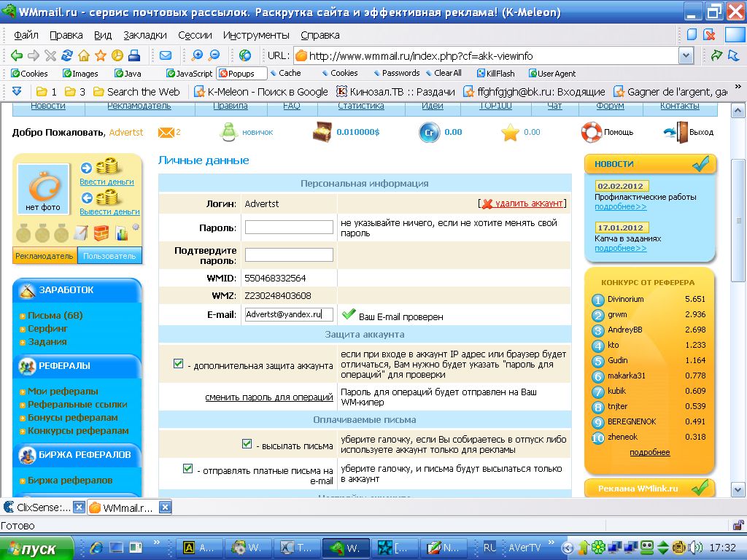Image resolution: width=747 pixels, height=560 pixels.
Task: Open the Файл menu
Action: 26,35
